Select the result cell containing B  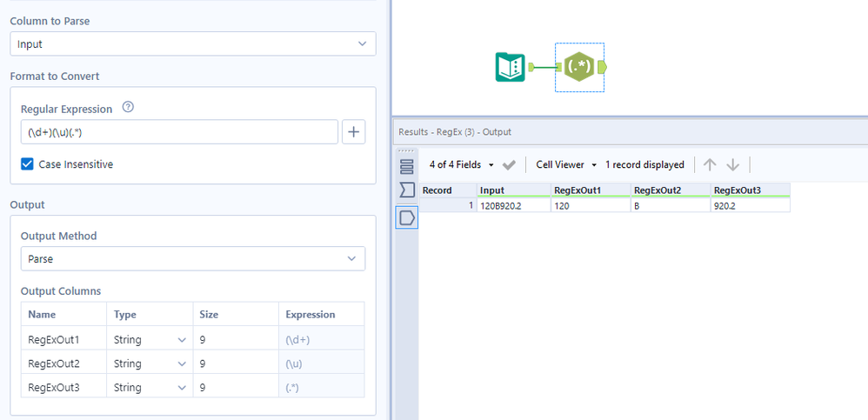[x=671, y=204]
